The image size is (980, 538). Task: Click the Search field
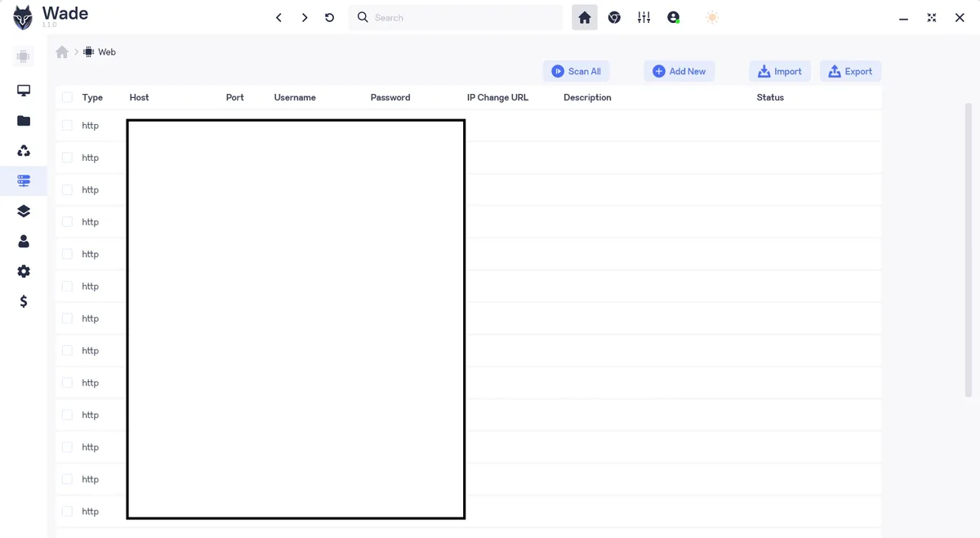tap(456, 17)
